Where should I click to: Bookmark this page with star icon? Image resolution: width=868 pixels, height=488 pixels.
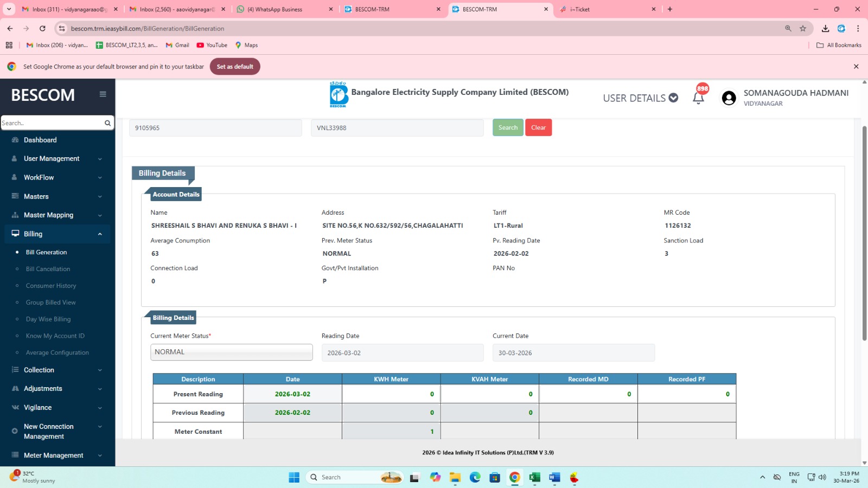[803, 29]
